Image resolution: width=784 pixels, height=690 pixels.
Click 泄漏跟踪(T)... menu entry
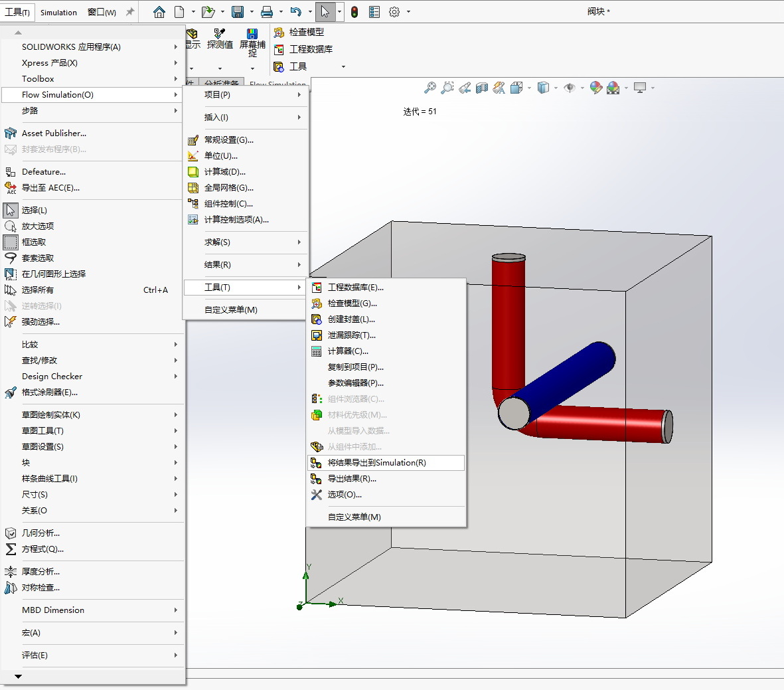[x=386, y=336]
